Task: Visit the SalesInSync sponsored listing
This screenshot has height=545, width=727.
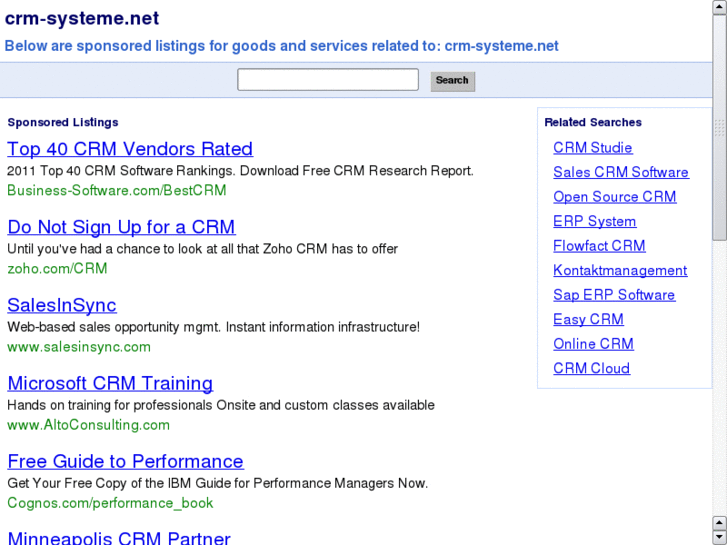Action: (x=62, y=305)
